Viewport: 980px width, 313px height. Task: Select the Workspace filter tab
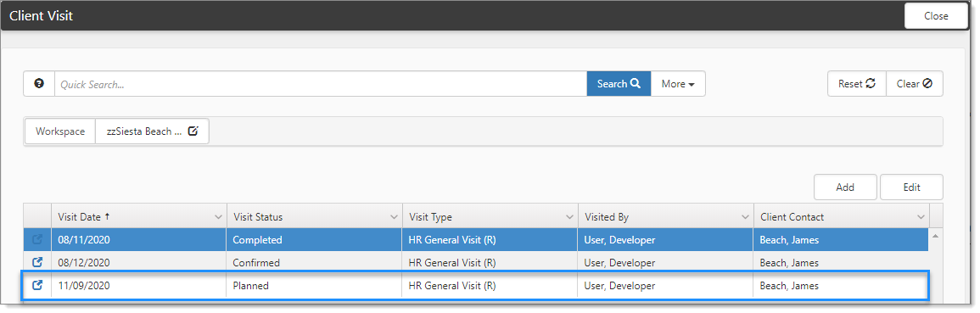(x=60, y=131)
